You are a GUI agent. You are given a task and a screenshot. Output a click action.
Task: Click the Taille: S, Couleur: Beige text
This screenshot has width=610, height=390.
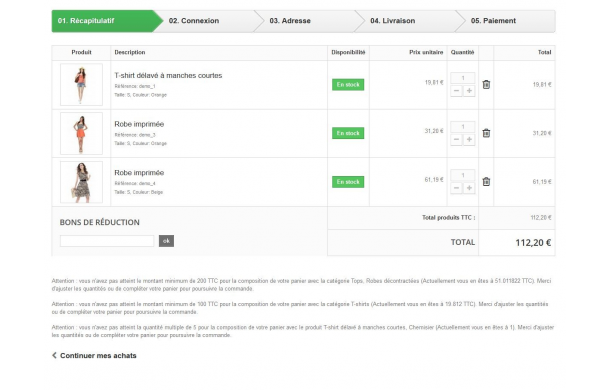(138, 192)
